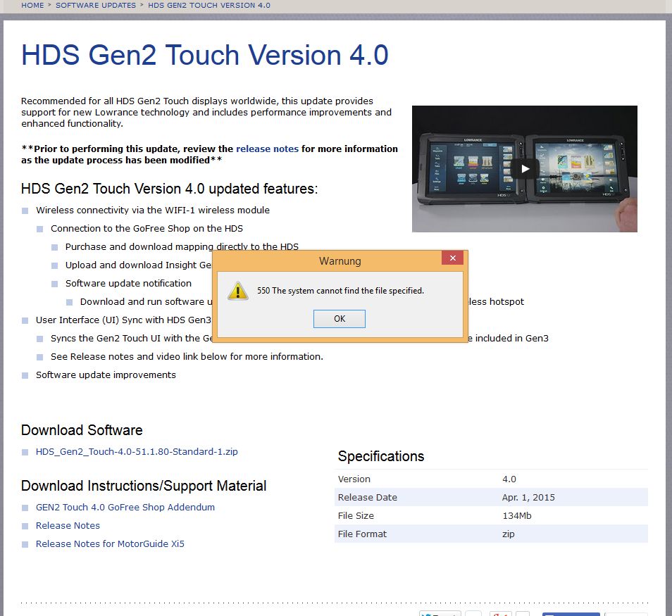Click the Lowrance video thumbnail's right display
This screenshot has height=616, width=672.
click(x=575, y=170)
